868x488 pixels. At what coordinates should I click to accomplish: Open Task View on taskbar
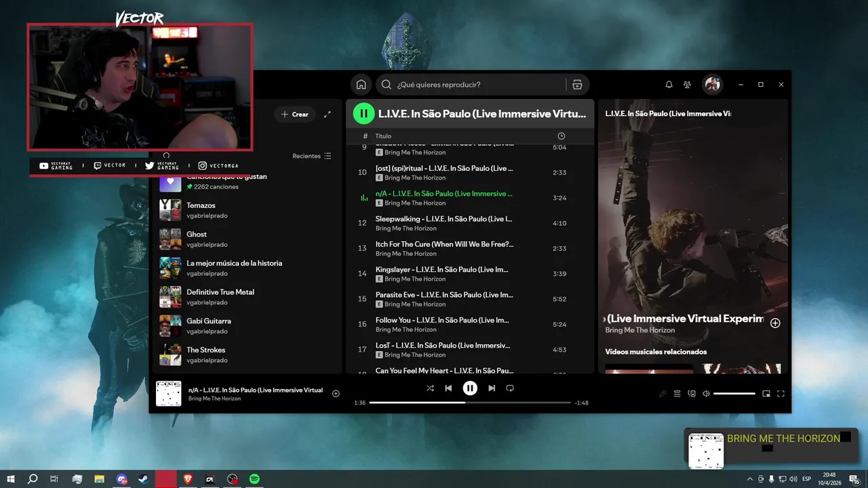coord(54,479)
